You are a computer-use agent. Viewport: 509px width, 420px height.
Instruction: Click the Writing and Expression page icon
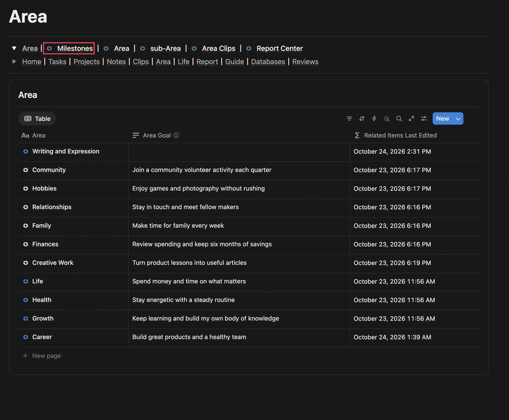[x=25, y=151]
